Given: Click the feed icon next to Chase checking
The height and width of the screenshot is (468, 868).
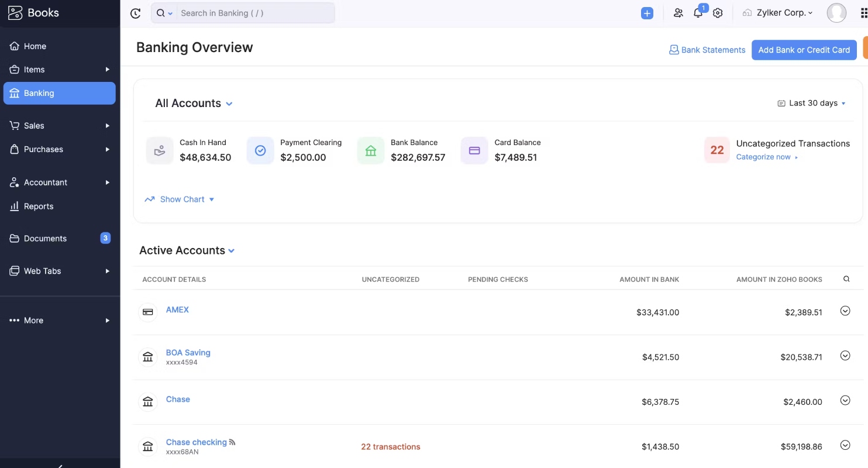Looking at the screenshot, I should [232, 442].
